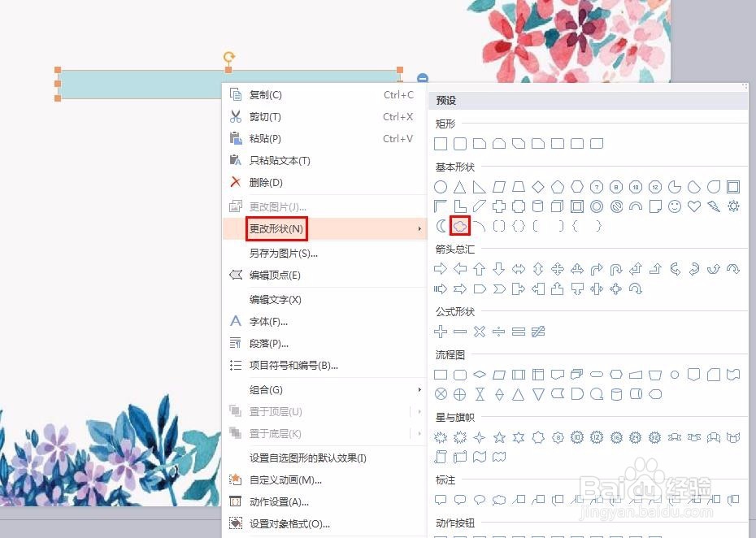Select the 5-point star shape
The height and width of the screenshot is (538, 756).
499,437
